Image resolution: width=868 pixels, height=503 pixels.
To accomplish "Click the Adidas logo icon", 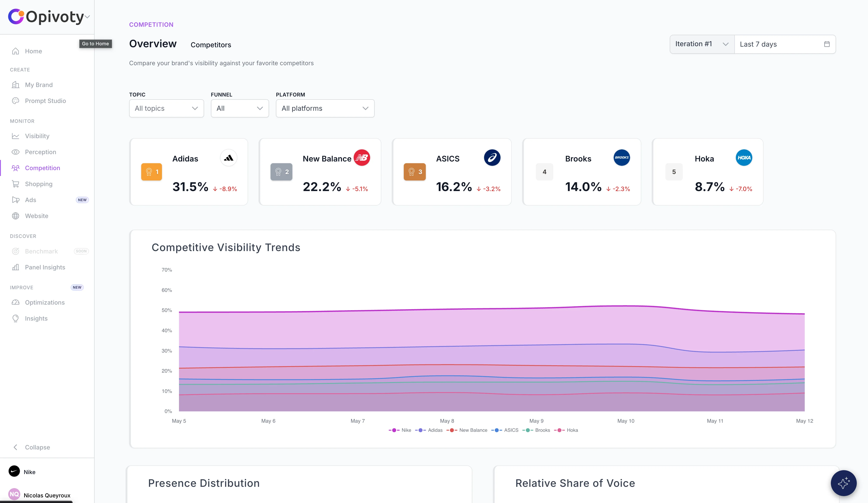I will 229,158.
